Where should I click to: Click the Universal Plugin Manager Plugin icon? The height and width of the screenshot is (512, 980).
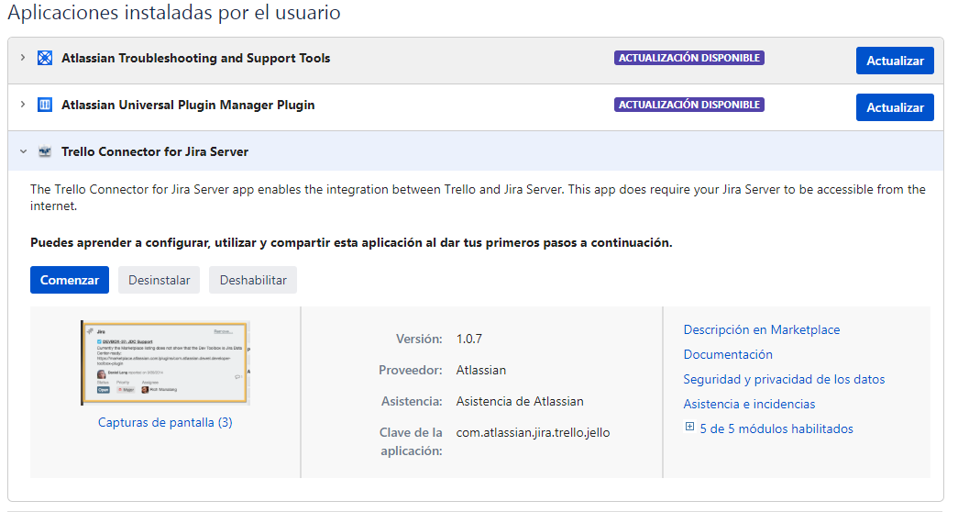[45, 105]
